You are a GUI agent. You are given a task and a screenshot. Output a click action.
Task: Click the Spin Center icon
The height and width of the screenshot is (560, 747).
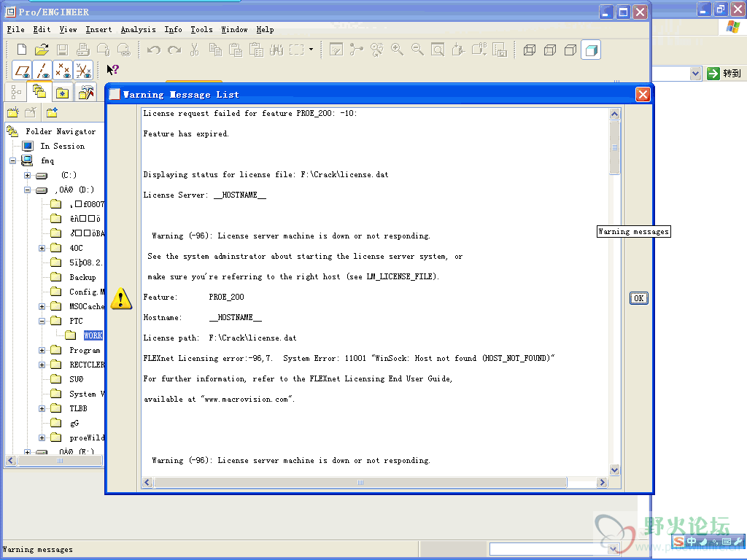click(x=356, y=50)
